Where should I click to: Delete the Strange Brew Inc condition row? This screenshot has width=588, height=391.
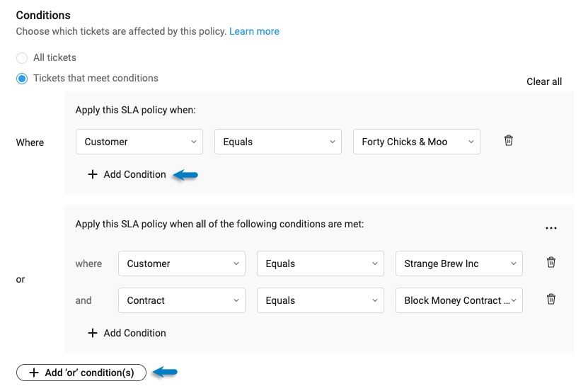coord(551,262)
